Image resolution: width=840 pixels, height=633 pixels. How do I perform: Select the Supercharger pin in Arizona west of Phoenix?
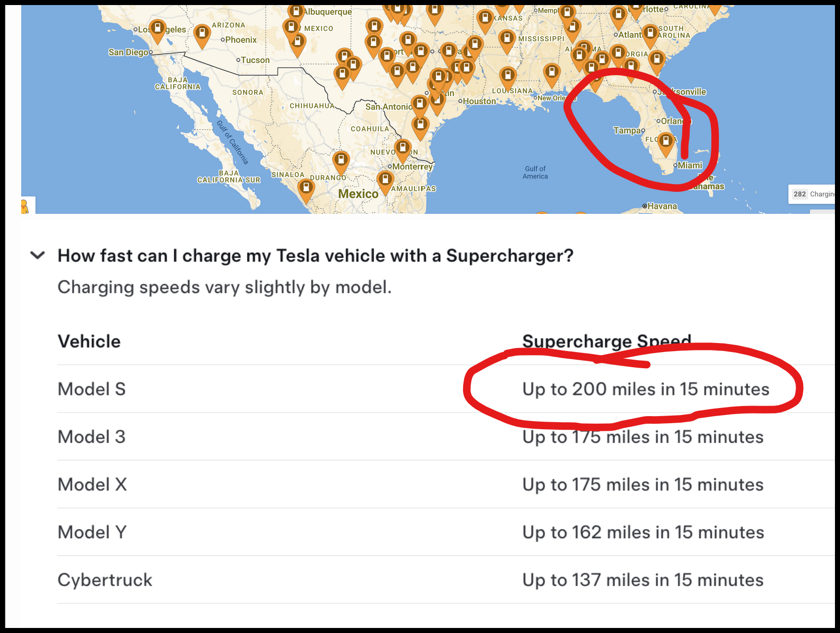pos(202,34)
